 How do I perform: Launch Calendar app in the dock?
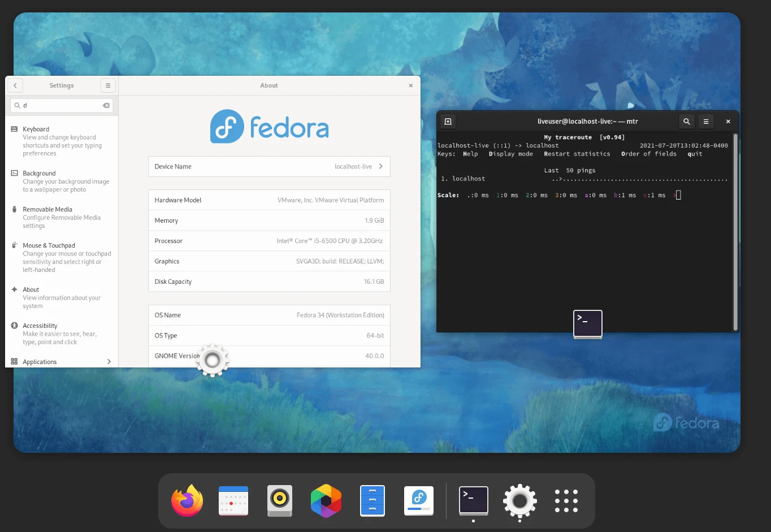233,501
